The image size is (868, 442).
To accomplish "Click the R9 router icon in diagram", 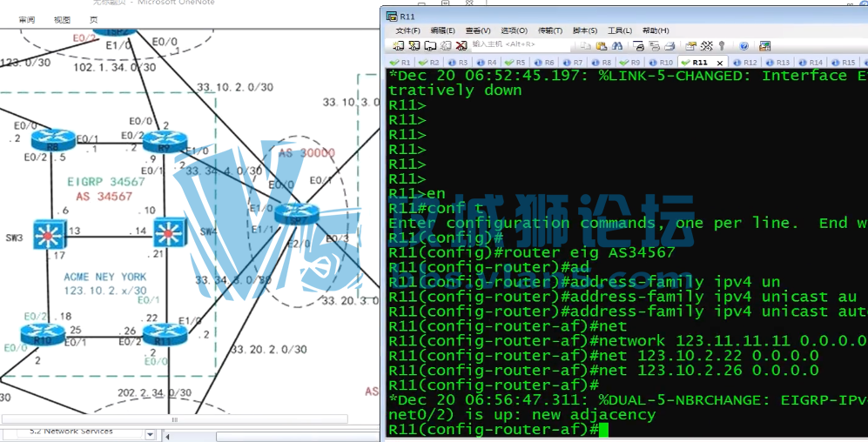I will [165, 142].
